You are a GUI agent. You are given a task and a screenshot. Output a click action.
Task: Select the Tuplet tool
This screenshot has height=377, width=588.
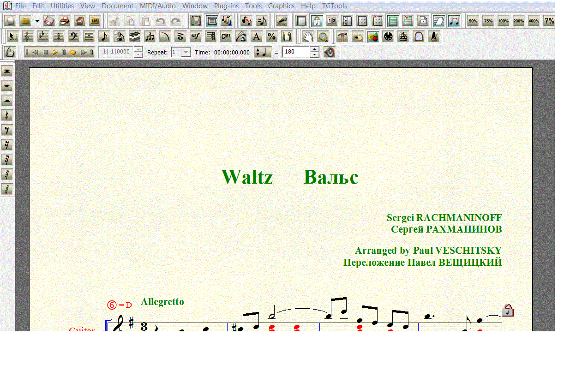(x=150, y=36)
